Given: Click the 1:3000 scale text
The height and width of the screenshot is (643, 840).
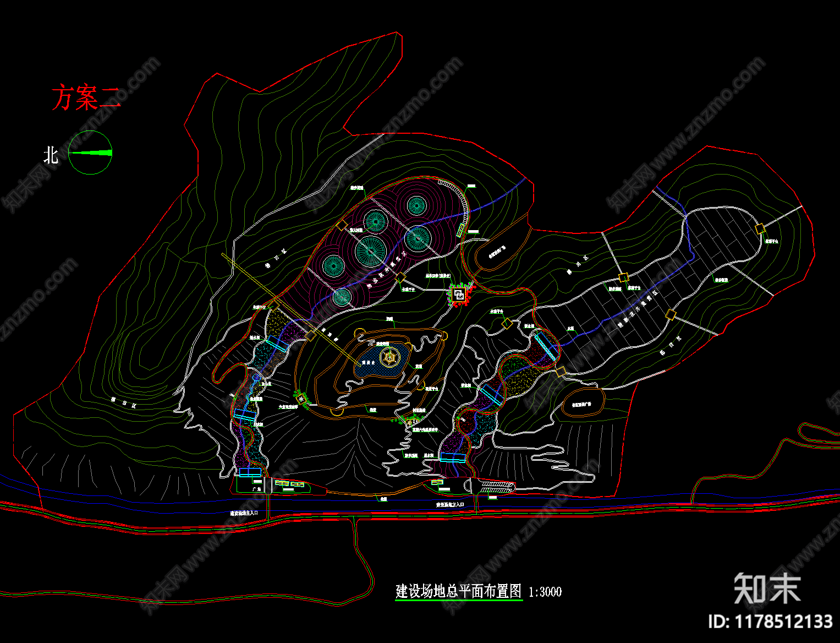Looking at the screenshot, I should 545,592.
